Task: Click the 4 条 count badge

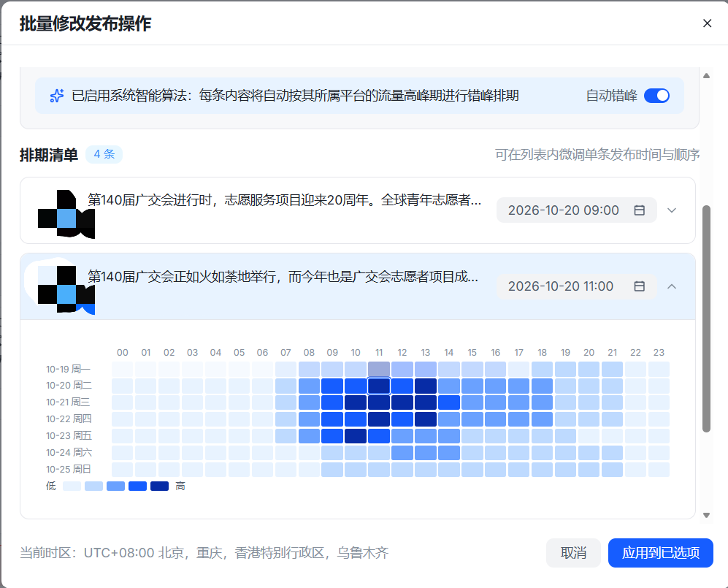Action: tap(104, 154)
